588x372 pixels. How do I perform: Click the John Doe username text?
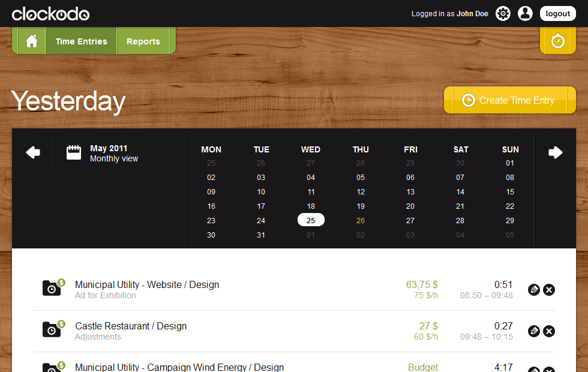coord(472,14)
